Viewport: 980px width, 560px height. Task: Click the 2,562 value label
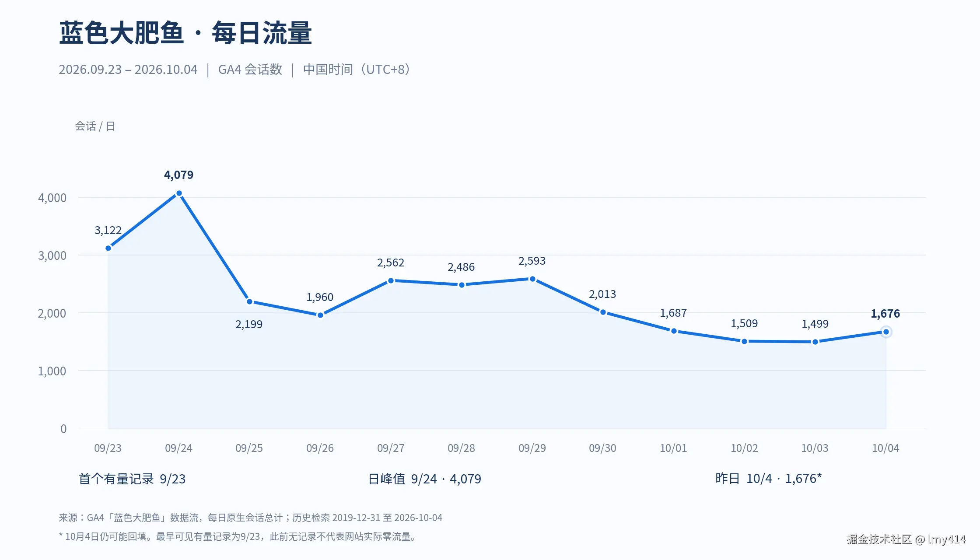(x=391, y=263)
